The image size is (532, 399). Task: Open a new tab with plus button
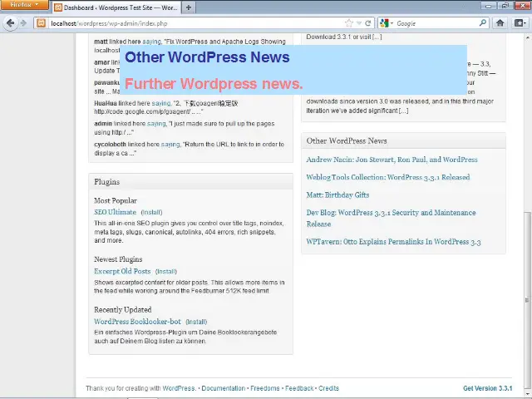(189, 7)
